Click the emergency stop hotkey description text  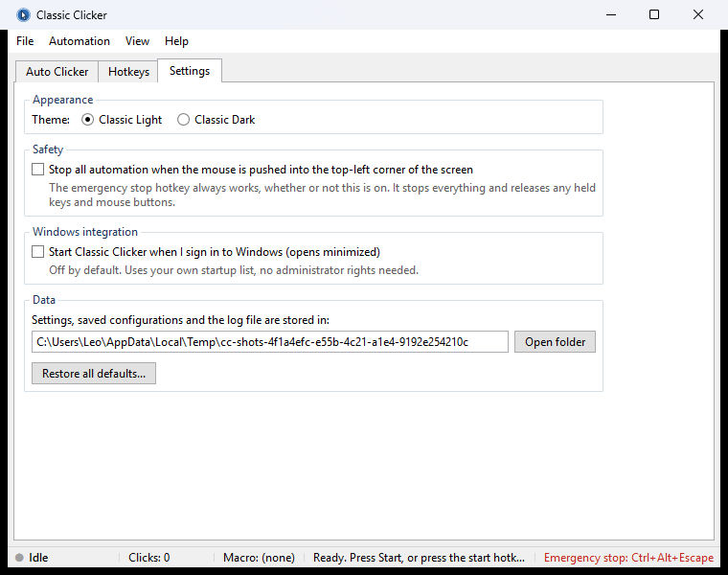click(322, 195)
